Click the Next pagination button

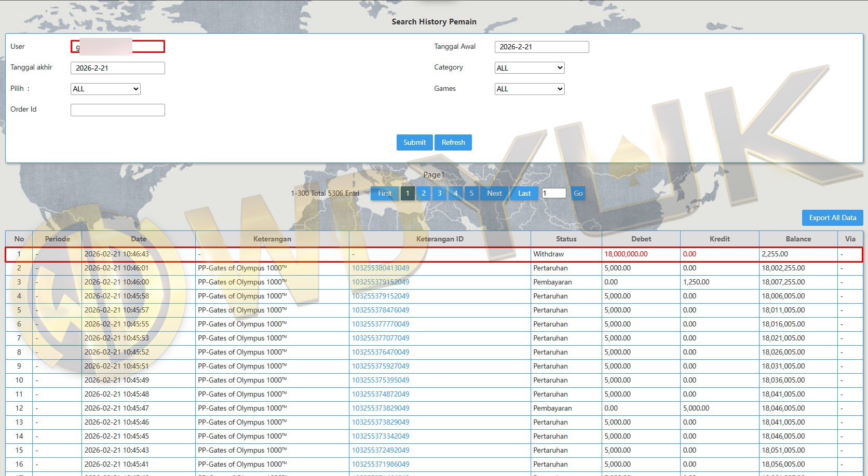(494, 193)
